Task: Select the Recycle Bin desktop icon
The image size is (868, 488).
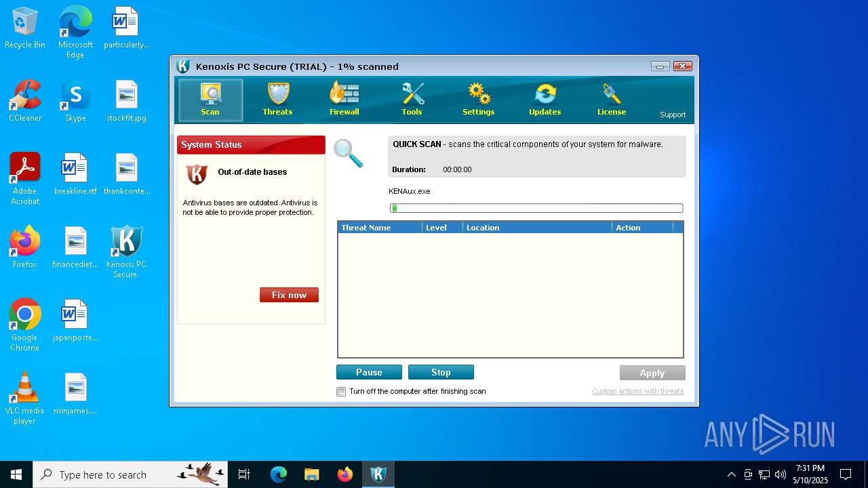Action: pyautogui.click(x=25, y=28)
